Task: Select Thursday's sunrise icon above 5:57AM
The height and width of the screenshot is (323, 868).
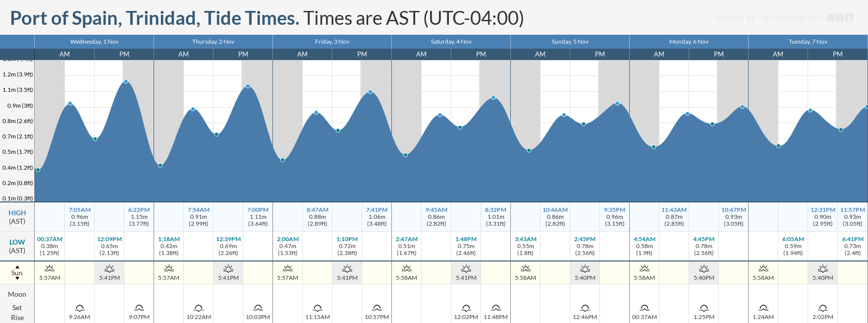Action: coord(168,268)
